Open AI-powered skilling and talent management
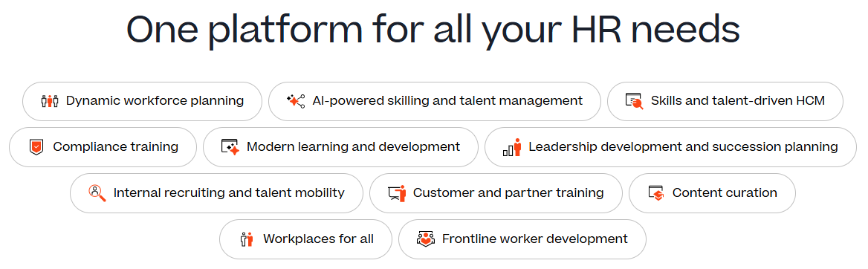868x269 pixels. click(x=435, y=101)
